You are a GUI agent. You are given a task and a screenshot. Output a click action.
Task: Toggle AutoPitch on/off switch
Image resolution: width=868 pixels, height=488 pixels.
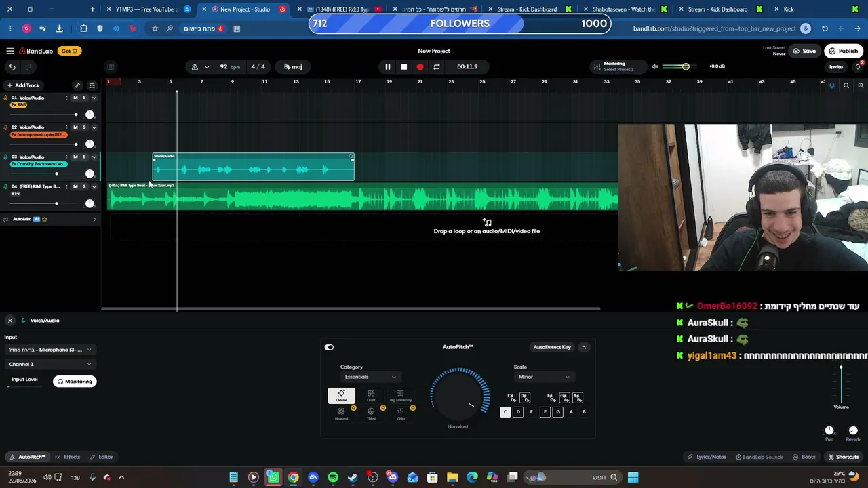tap(329, 347)
